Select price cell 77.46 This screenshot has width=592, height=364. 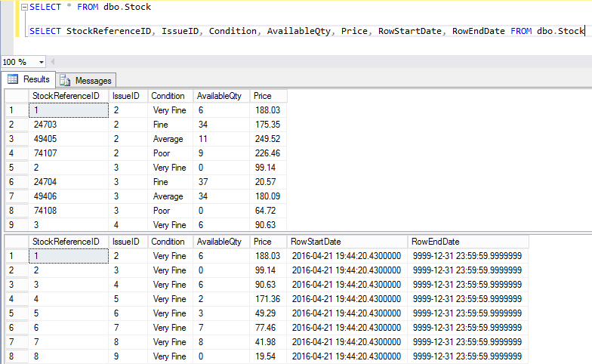tap(269, 328)
